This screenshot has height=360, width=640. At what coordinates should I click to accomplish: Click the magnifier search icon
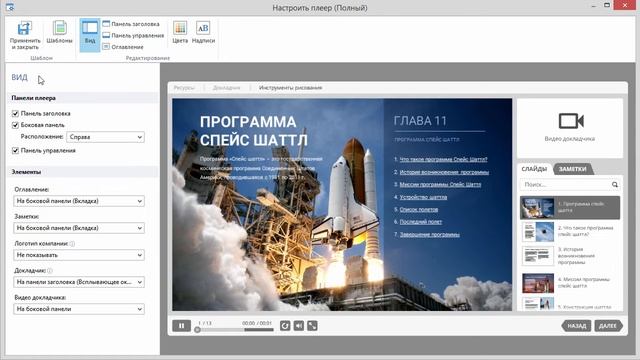[615, 184]
